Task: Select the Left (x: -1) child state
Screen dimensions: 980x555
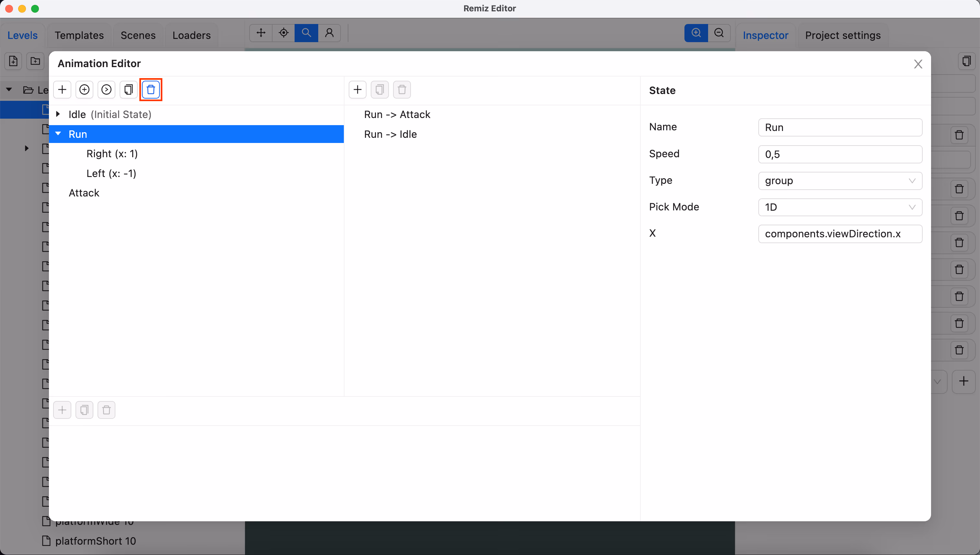Action: point(111,173)
